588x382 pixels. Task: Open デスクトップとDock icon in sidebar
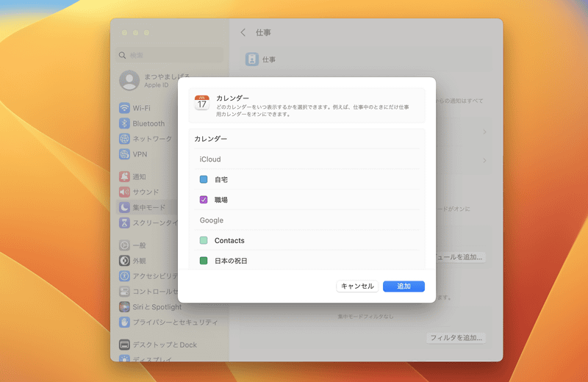(124, 345)
